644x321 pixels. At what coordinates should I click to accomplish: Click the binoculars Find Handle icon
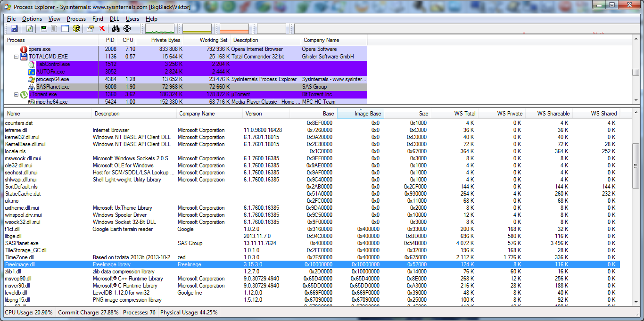116,29
